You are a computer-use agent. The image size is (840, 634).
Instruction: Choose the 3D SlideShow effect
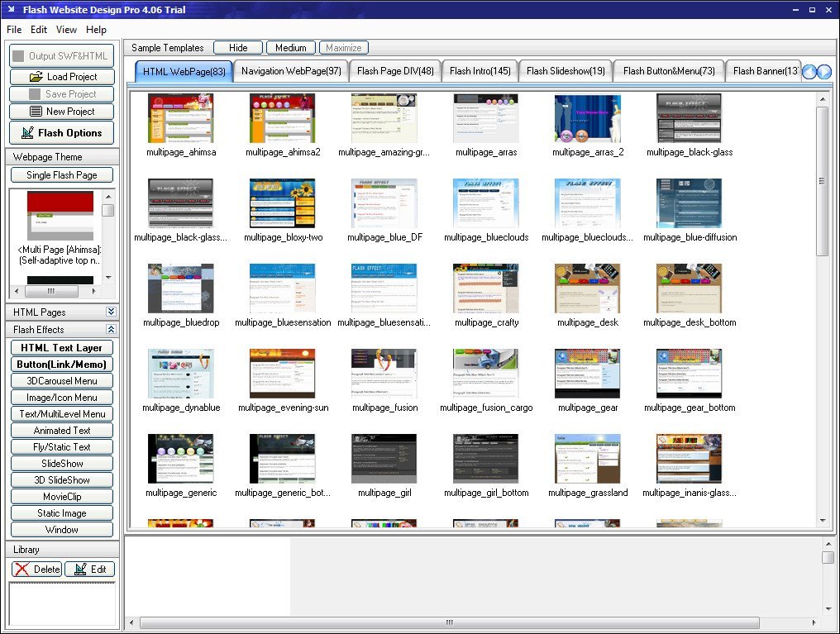61,479
